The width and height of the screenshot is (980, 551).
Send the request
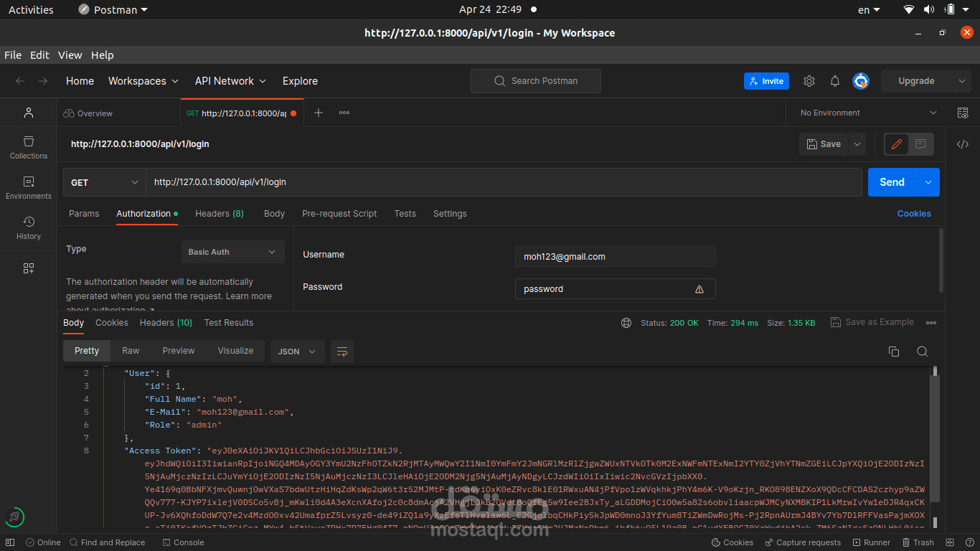892,182
